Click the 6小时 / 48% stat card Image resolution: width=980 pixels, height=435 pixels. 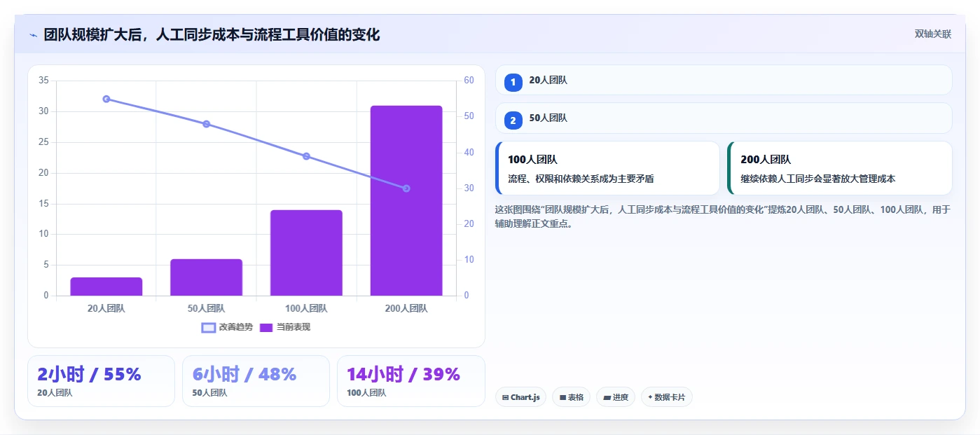[256, 381]
